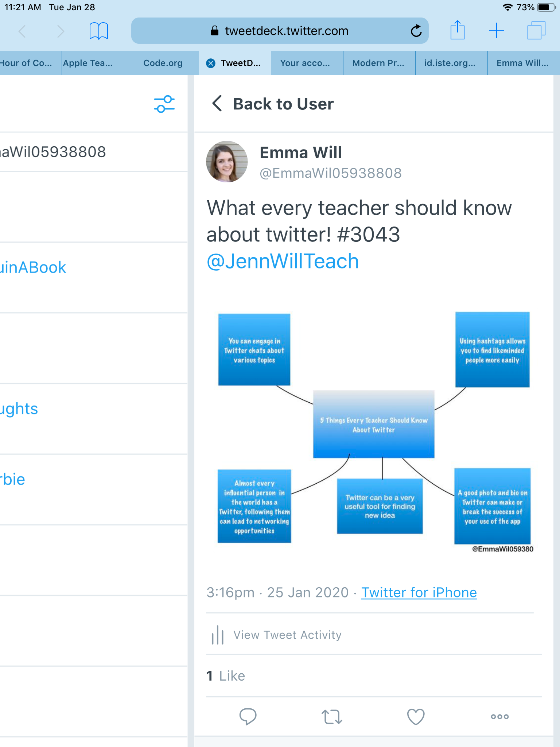
Task: Show all open tabs overview
Action: tap(536, 30)
